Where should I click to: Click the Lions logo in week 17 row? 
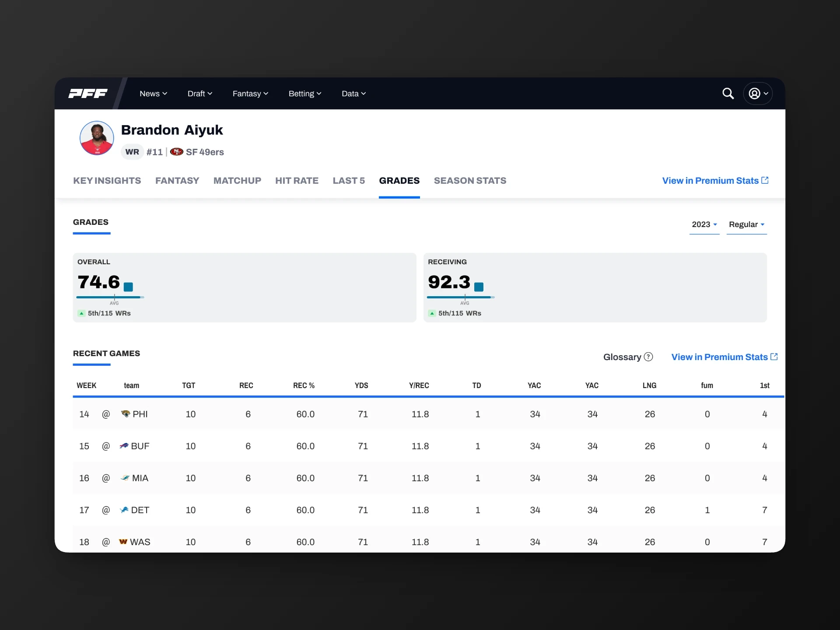pos(124,510)
